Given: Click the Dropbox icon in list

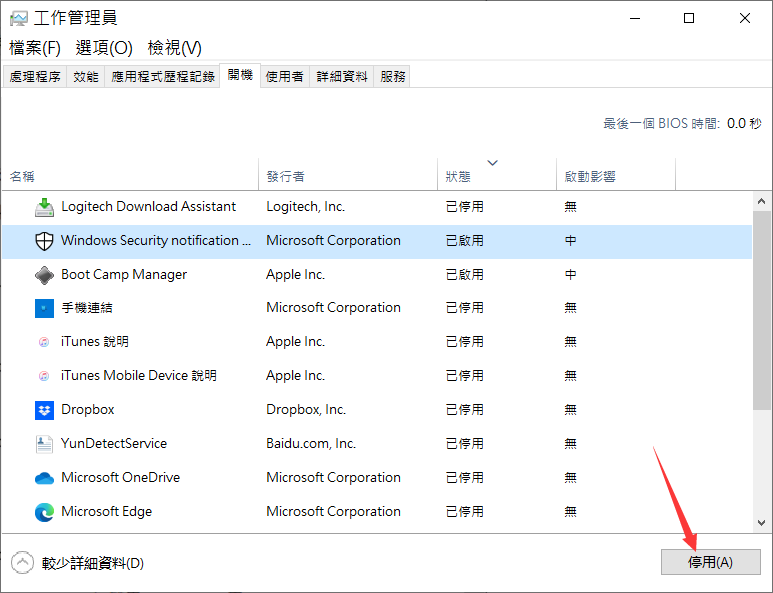Looking at the screenshot, I should 44,410.
